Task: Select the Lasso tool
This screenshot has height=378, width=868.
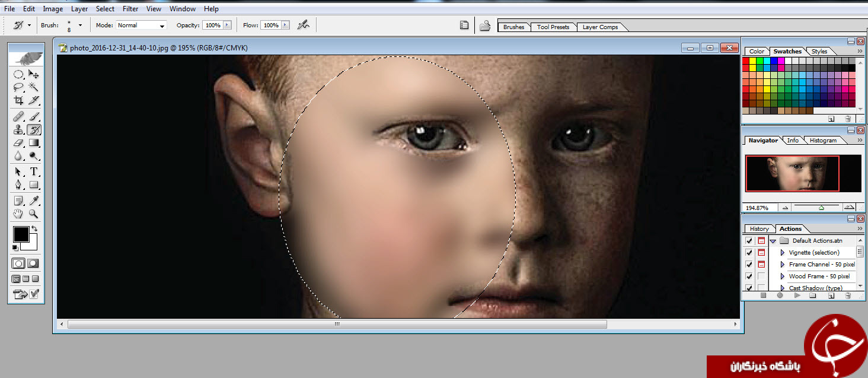Action: [19, 87]
